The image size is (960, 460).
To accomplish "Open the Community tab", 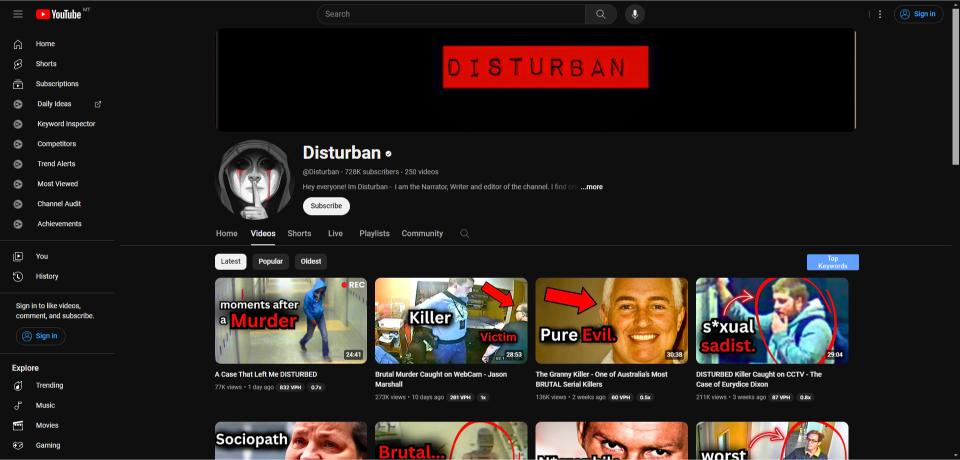I will (x=422, y=233).
